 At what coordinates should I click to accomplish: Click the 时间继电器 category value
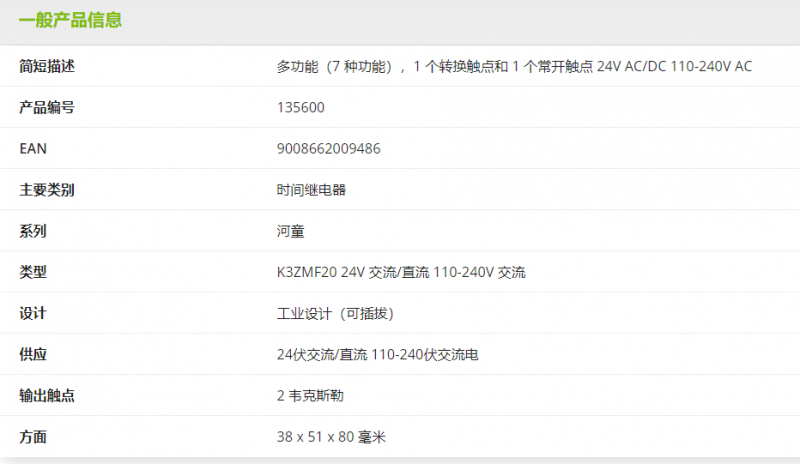[312, 190]
